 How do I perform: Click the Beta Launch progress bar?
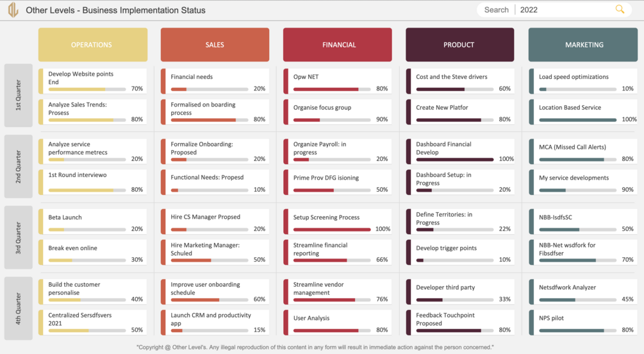[x=87, y=230]
